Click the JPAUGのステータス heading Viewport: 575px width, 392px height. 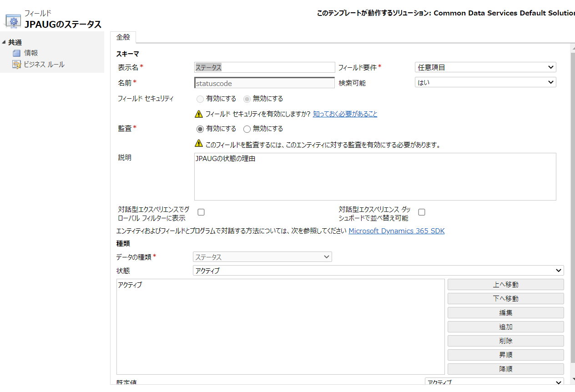point(63,25)
